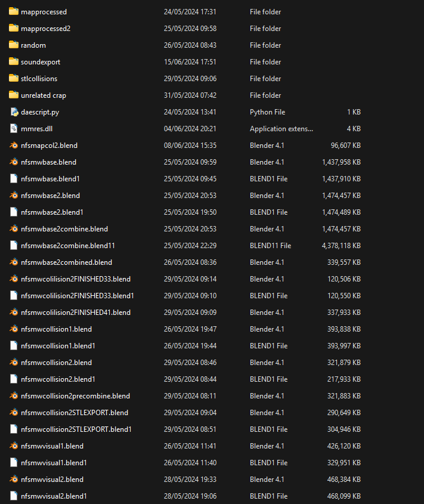Click the blank file icon of nfsmwbase2.blend1
Image resolution: width=424 pixels, height=504 pixels.
click(14, 212)
